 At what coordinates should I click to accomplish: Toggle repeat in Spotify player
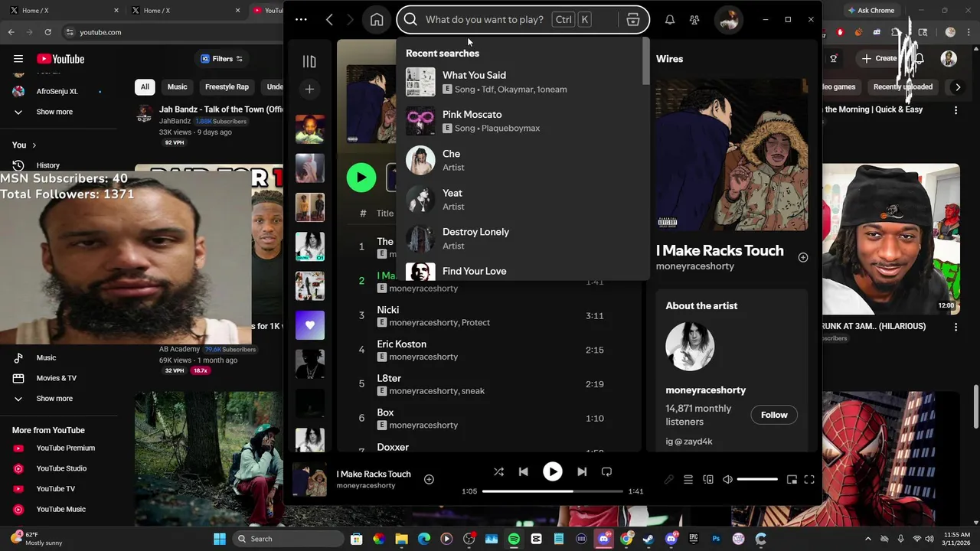click(x=607, y=472)
